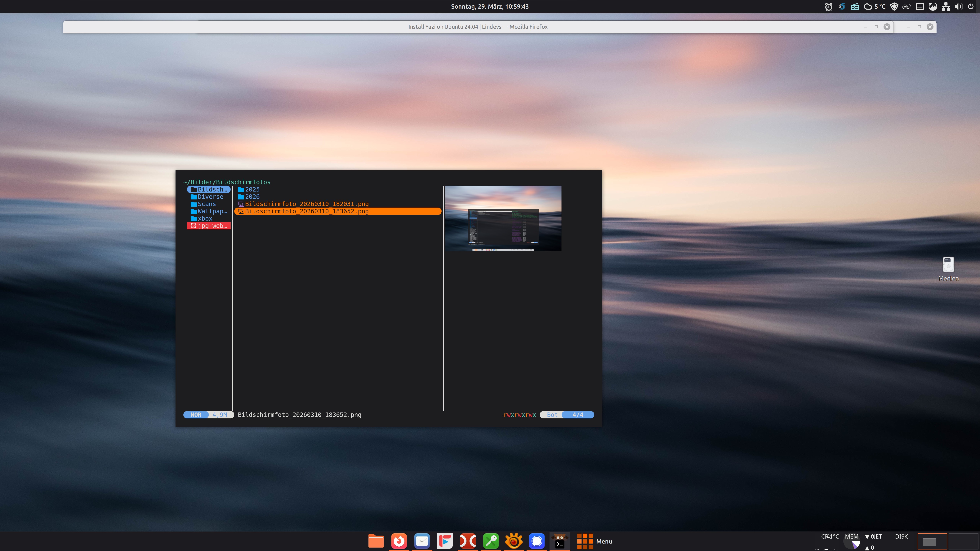Open the Menu application launcher
This screenshot has height=551, width=980.
595,541
